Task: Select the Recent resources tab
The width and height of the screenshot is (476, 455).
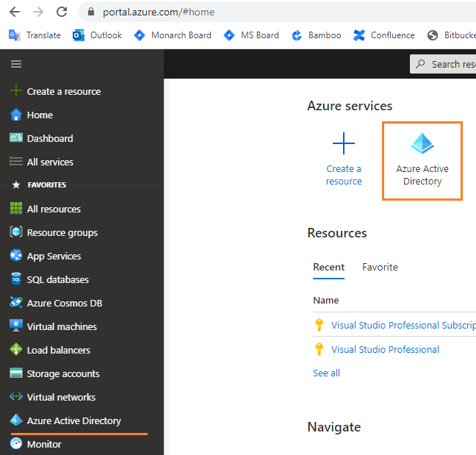Action: click(x=328, y=267)
